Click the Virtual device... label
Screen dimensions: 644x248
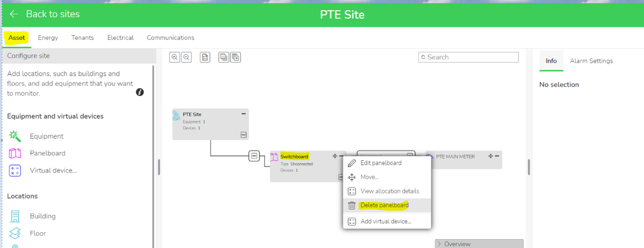coord(53,170)
